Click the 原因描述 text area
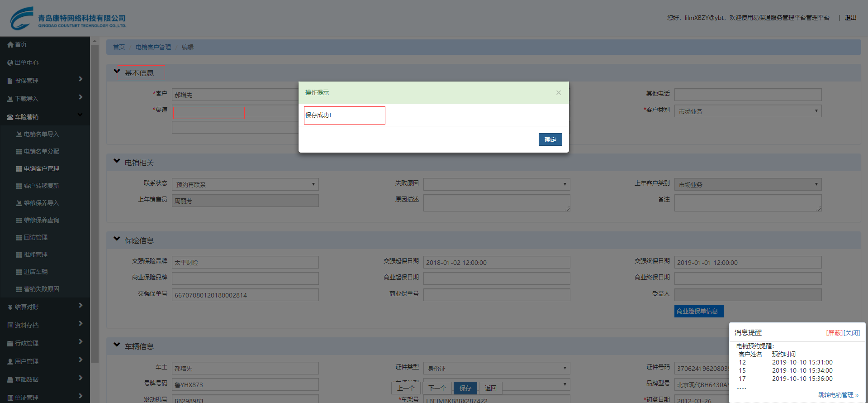This screenshot has height=403, width=868. 497,203
